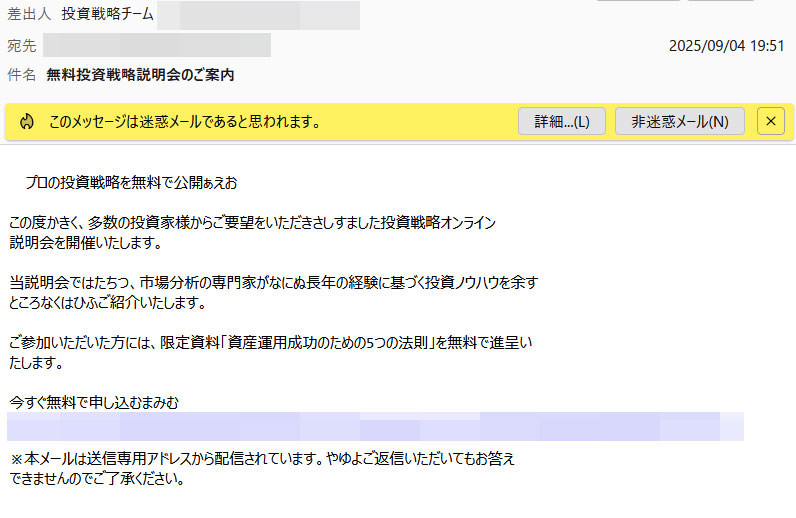Click the 差出人 label

(29, 14)
